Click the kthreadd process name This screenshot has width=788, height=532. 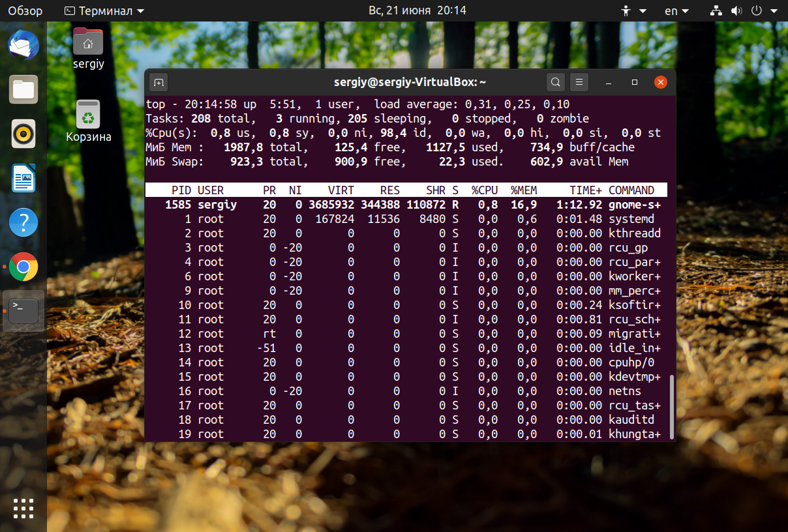tap(635, 233)
